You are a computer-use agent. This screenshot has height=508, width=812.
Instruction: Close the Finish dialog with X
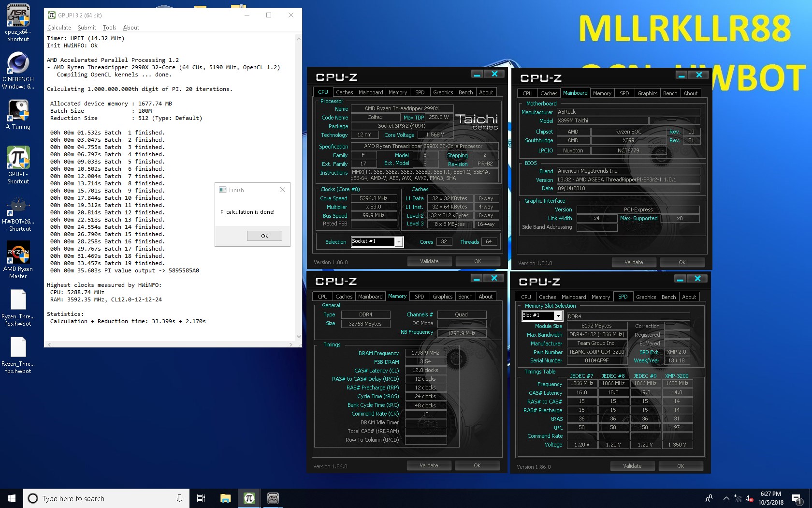click(x=283, y=190)
